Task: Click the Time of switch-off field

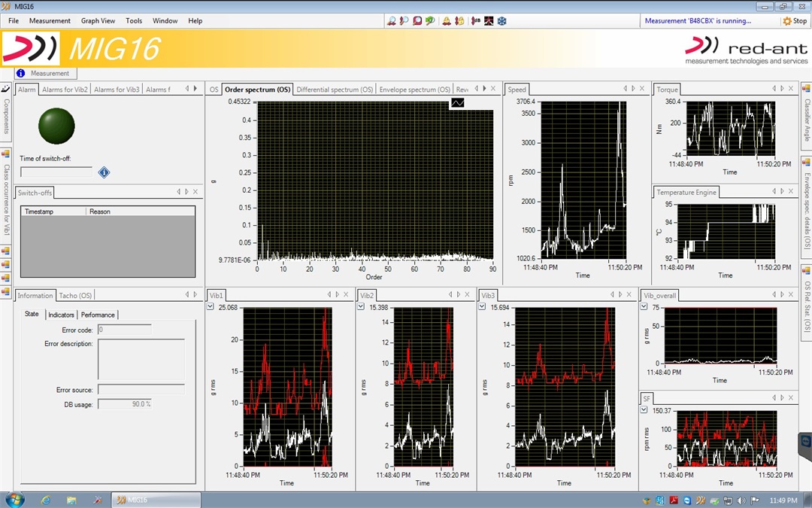Action: (x=56, y=172)
